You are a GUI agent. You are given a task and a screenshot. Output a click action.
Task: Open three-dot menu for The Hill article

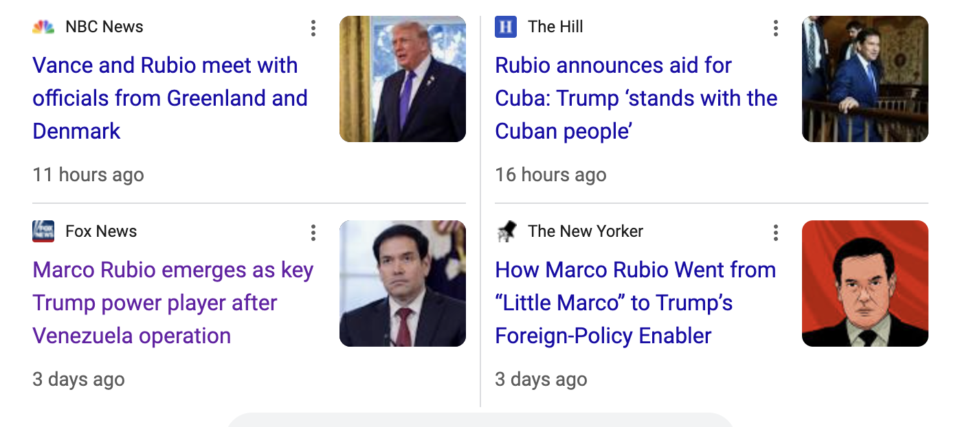coord(776,28)
